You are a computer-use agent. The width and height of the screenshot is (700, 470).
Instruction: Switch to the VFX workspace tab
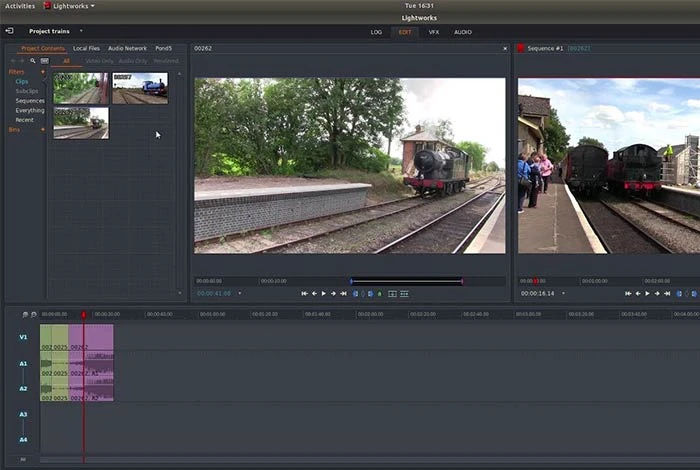click(x=434, y=32)
